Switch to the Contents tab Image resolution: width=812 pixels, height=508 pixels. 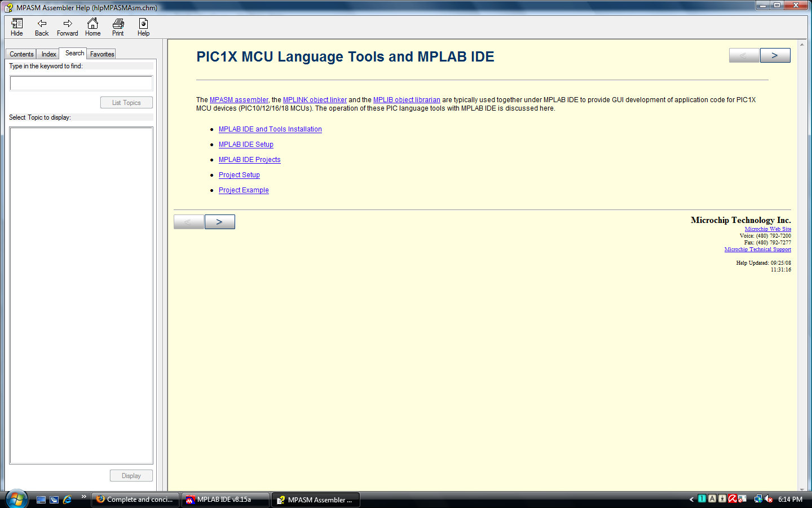tap(21, 54)
